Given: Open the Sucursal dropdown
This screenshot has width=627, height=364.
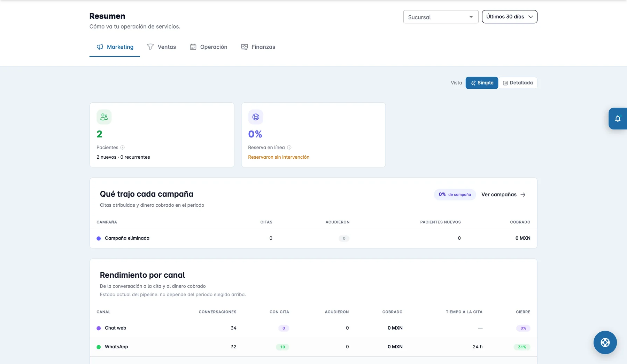Looking at the screenshot, I should pos(441,17).
